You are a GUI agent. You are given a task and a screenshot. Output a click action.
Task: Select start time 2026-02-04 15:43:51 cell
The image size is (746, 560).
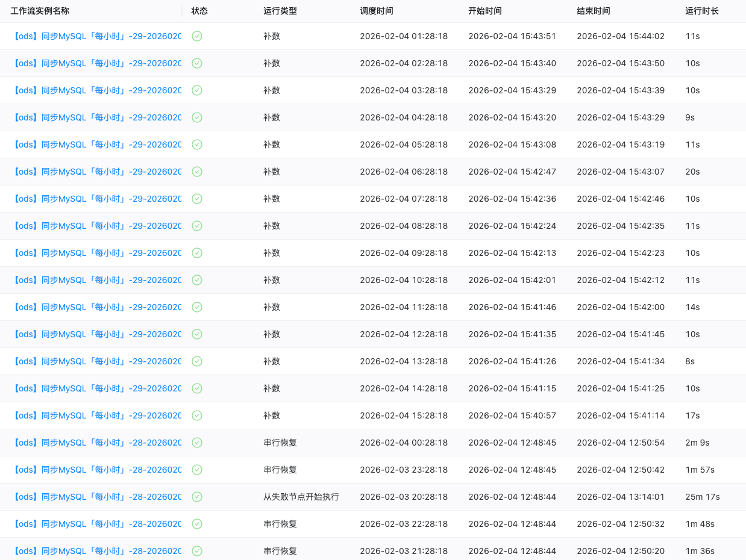pyautogui.click(x=512, y=36)
